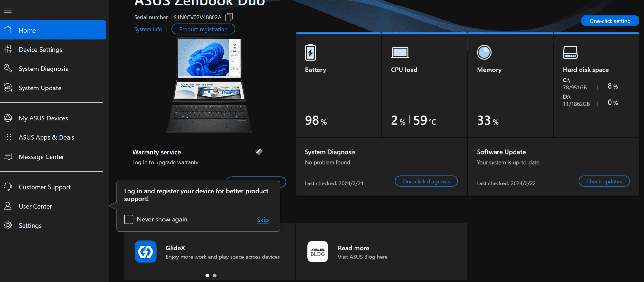Click the ASUS Blog icon
The height and width of the screenshot is (282, 644).
click(317, 252)
